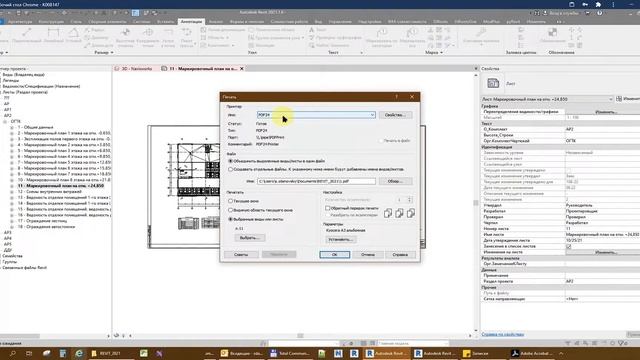Screen dimensions: 640x360
Task: Select the Spot Coordinate tool icon
Action: tap(148, 33)
